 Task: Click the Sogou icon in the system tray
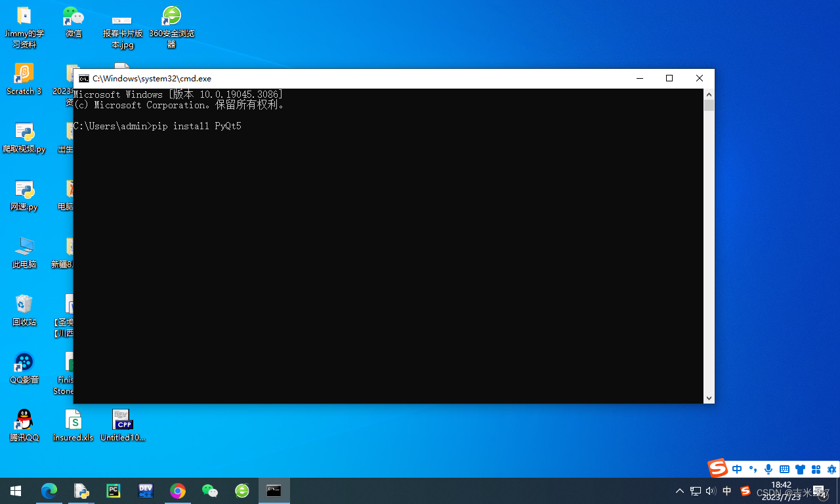(745, 491)
